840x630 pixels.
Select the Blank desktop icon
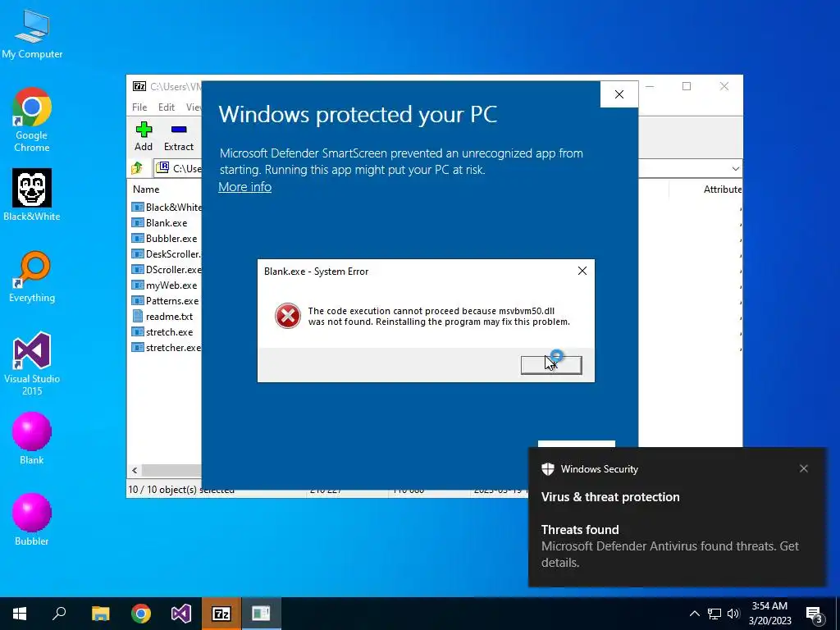click(x=32, y=438)
